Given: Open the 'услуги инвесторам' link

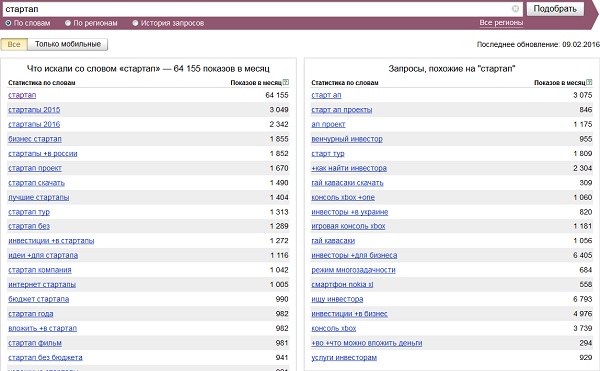Looking at the screenshot, I should tap(344, 358).
